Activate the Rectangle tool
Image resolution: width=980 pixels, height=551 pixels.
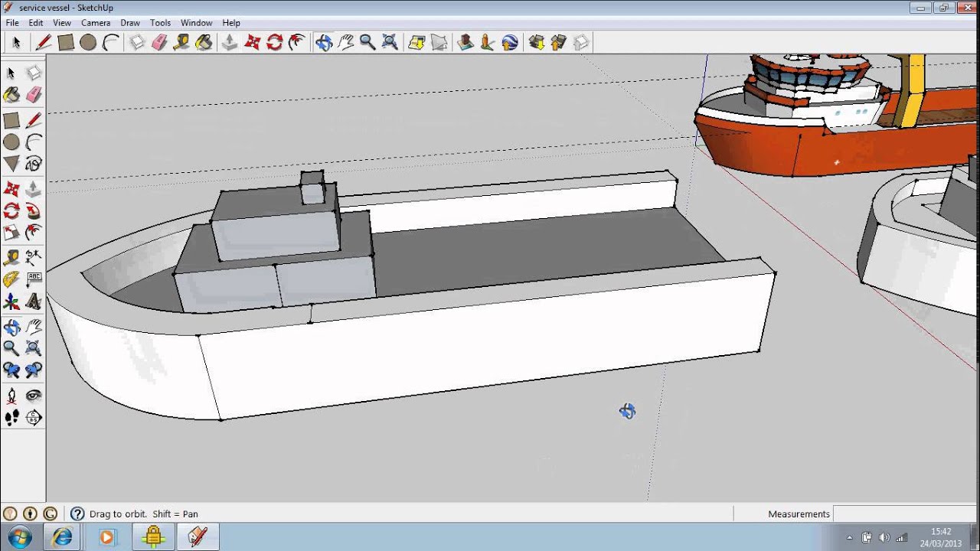pyautogui.click(x=66, y=43)
